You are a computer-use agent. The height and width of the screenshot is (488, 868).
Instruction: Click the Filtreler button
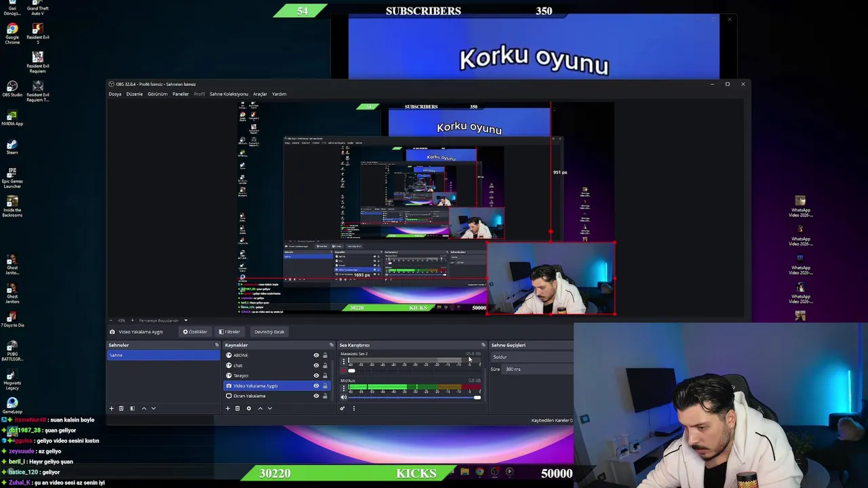tap(229, 332)
